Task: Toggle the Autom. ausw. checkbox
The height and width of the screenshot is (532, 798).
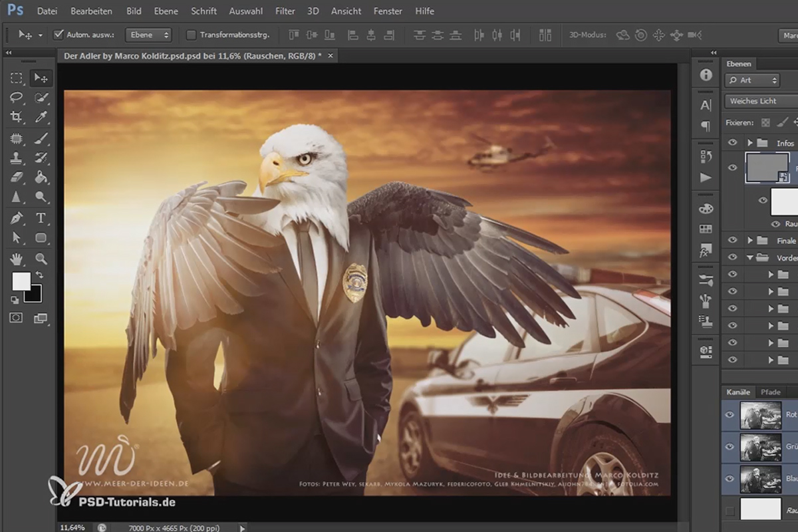Action: tap(58, 35)
